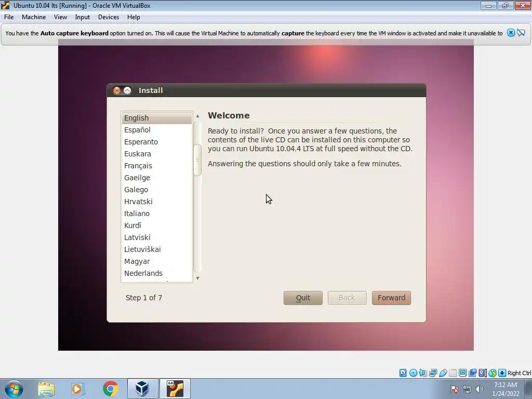Image resolution: width=532 pixels, height=399 pixels.
Task: Open the Action Center flag tray icon
Action: [455, 389]
